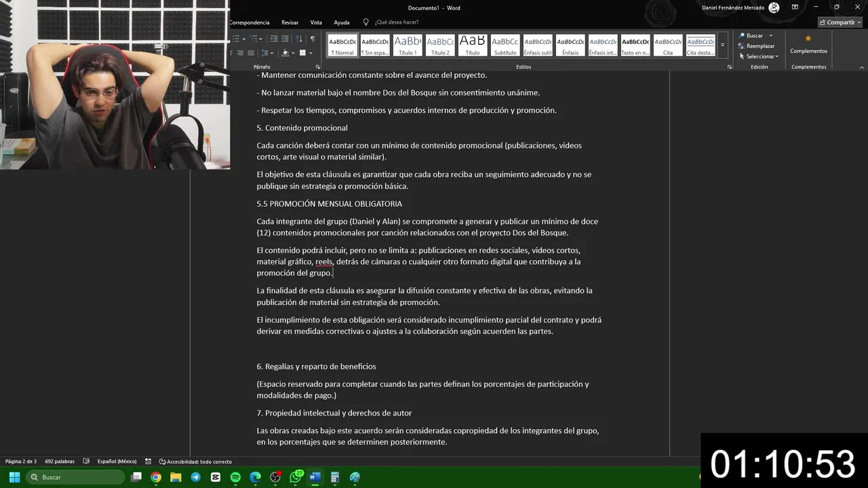The width and height of the screenshot is (868, 488).
Task: Open Microsoft Edge from the taskbar
Action: (x=256, y=477)
